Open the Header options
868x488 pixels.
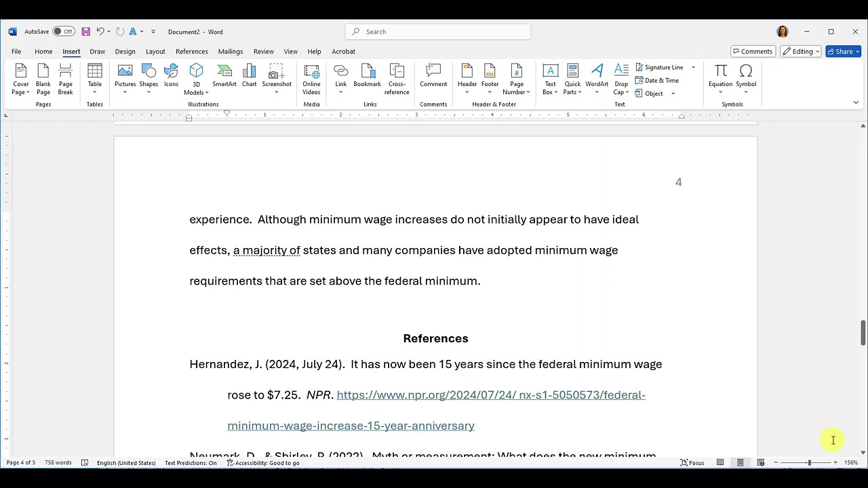pos(467,80)
